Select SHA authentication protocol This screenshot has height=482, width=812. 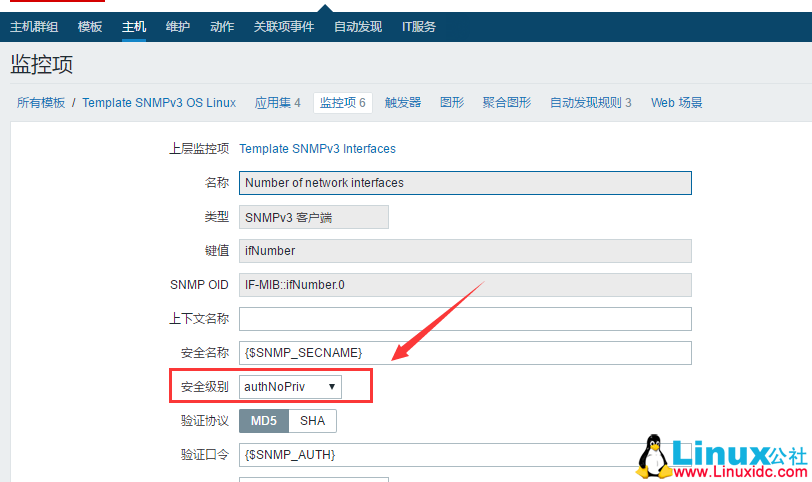click(313, 421)
